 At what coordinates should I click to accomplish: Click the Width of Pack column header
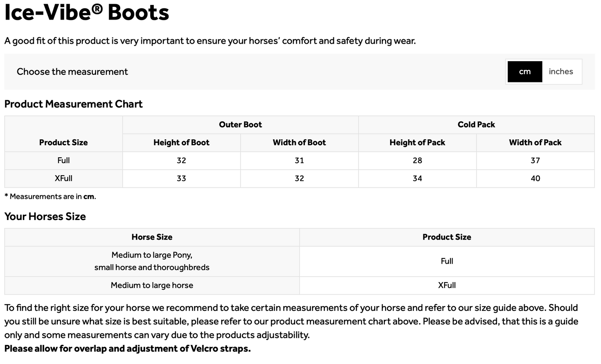(x=535, y=142)
